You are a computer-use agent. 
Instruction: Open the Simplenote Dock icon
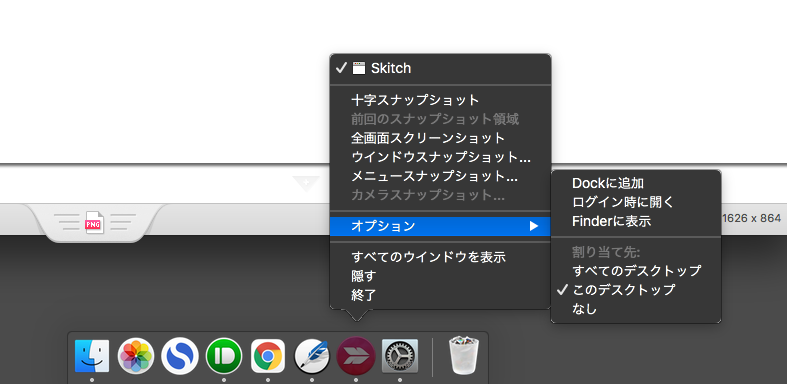point(180,356)
